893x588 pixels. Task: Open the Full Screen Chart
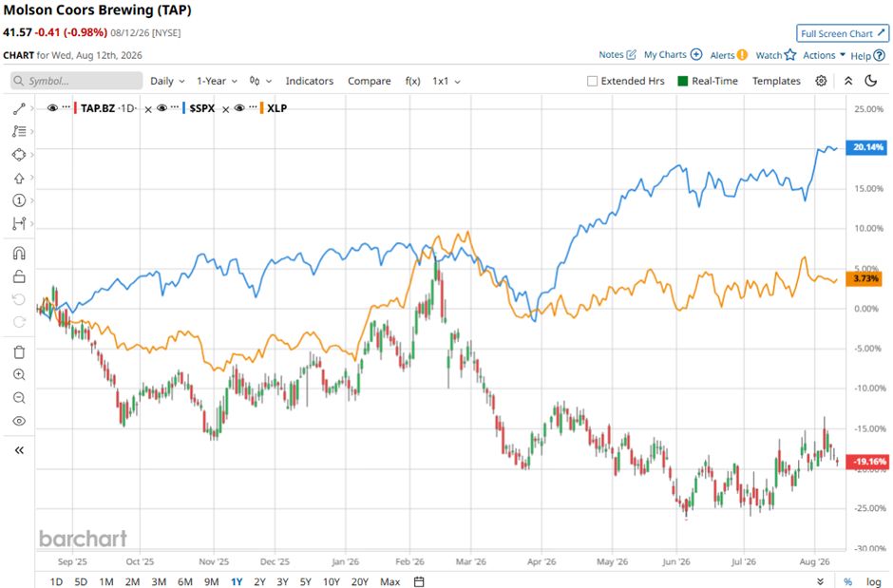pyautogui.click(x=843, y=33)
